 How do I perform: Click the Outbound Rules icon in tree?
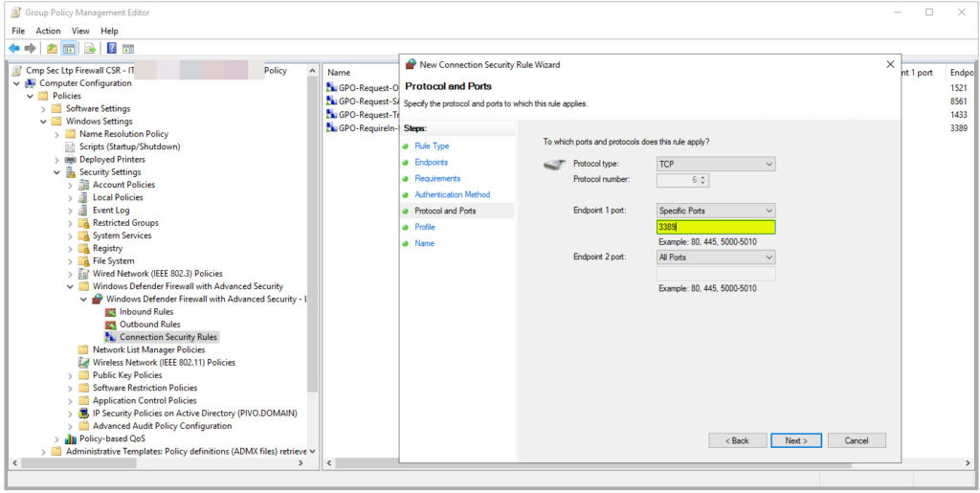coord(111,325)
